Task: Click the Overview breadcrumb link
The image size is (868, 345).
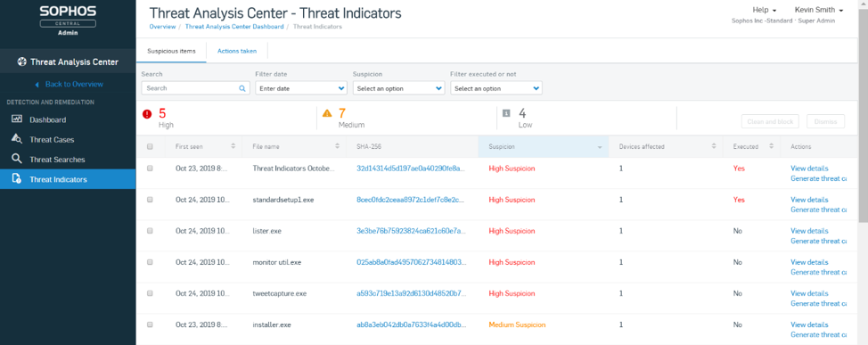Action: [x=162, y=27]
